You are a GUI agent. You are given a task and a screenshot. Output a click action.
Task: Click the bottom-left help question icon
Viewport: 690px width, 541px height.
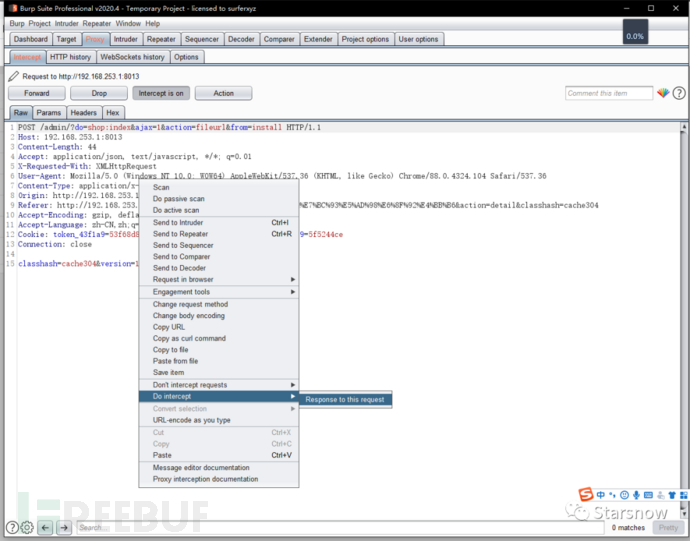tap(12, 527)
